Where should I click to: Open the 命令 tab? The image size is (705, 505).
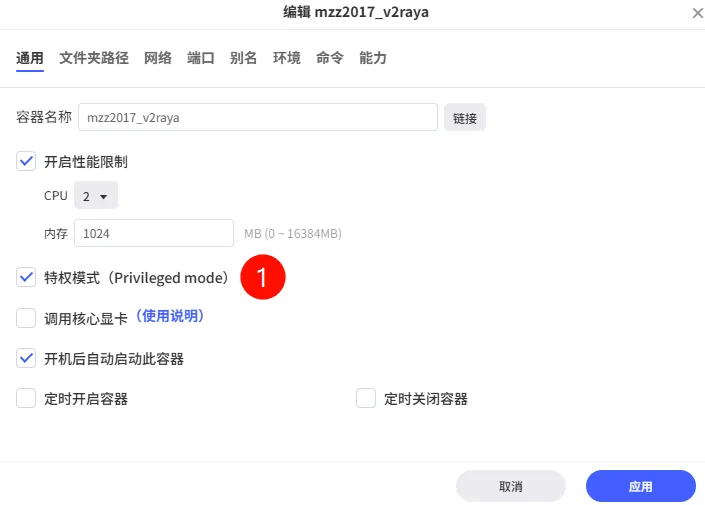tap(330, 58)
